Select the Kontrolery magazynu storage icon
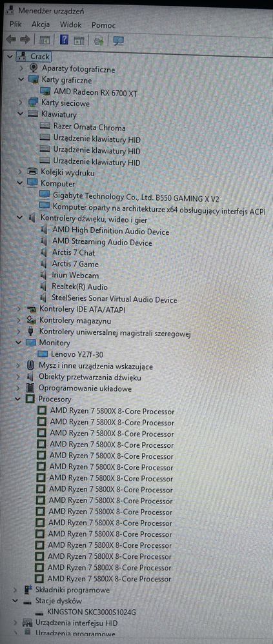273x644 pixels. 31,320
